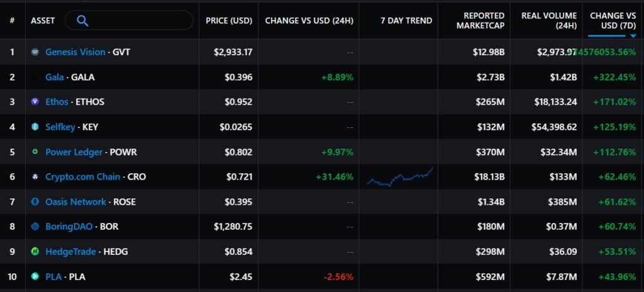Click the Genesis Vision coin icon
This screenshot has width=644, height=292.
36,52
